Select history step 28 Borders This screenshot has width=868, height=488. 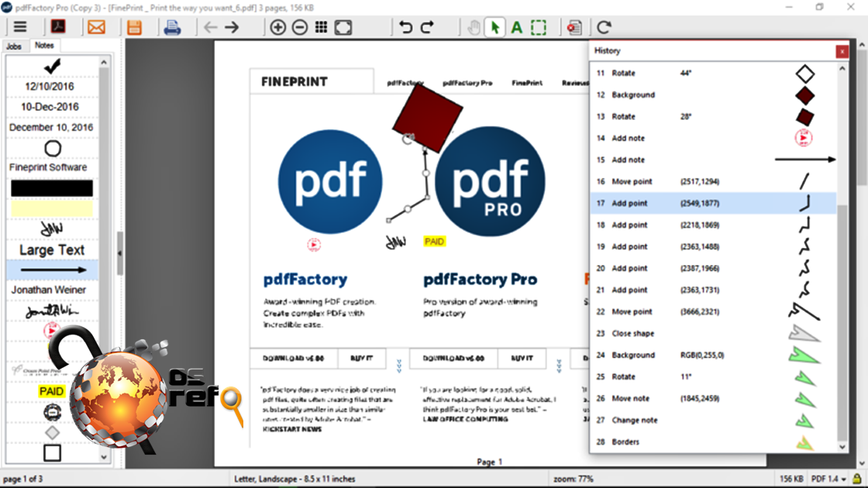(714, 442)
